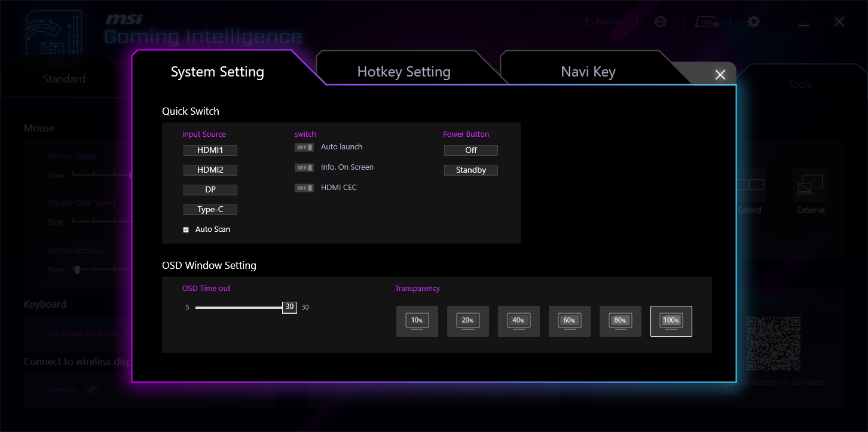Select Type-C input source

tap(210, 210)
